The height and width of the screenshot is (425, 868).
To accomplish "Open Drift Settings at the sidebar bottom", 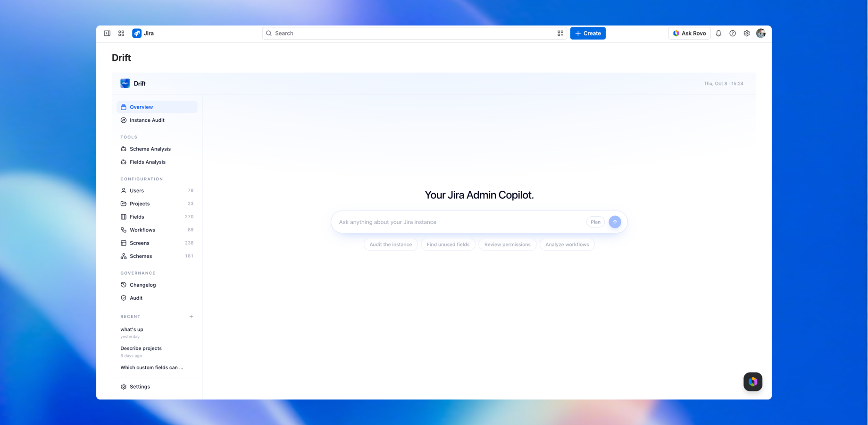I will pos(157,386).
